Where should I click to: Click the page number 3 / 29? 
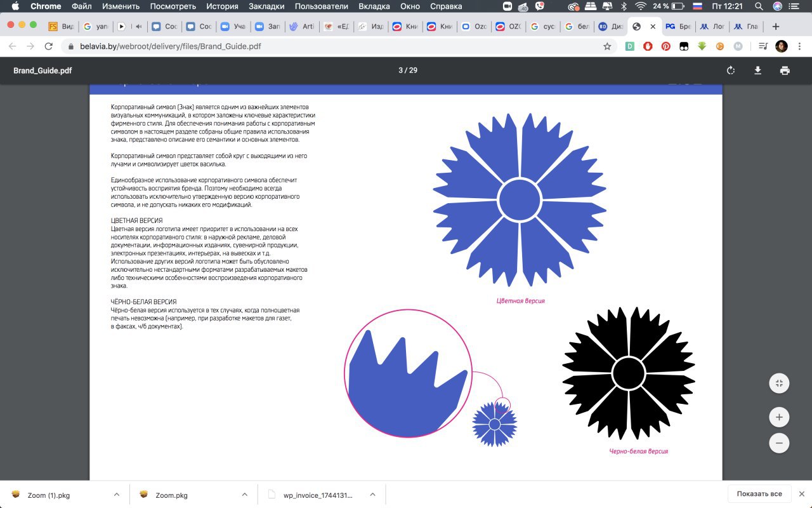point(408,70)
